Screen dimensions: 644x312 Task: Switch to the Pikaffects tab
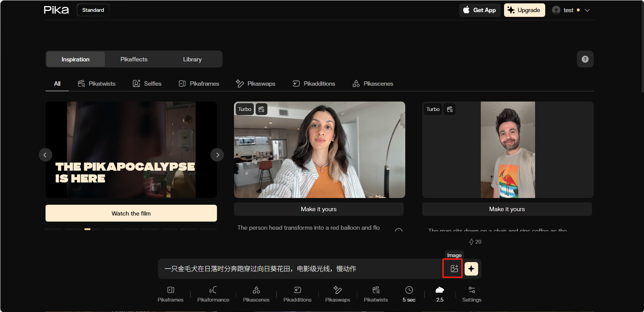[134, 59]
